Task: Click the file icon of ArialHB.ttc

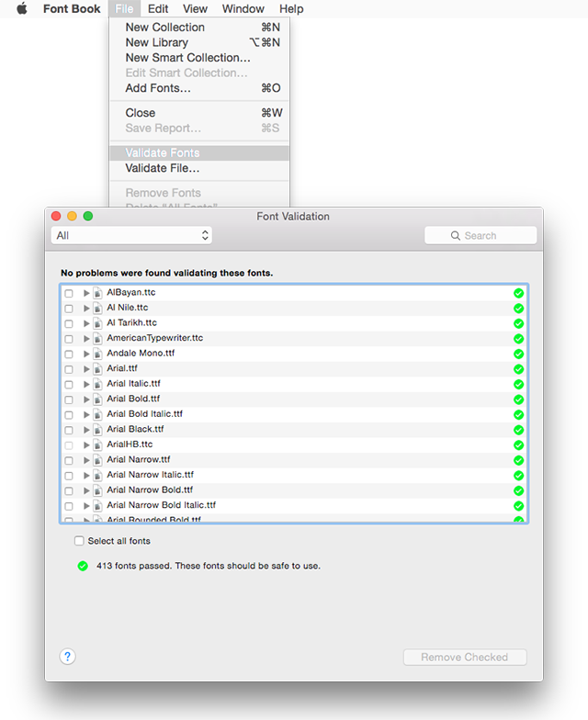Action: 97,444
